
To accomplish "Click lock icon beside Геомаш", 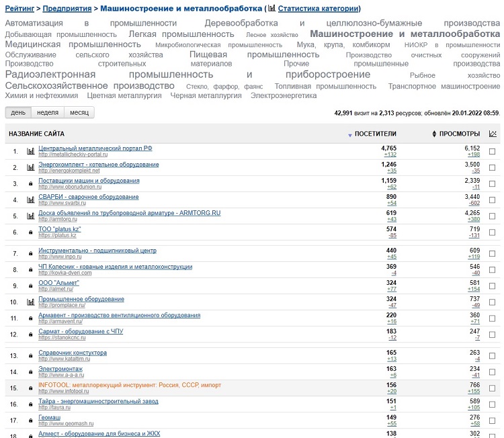I will click(30, 421).
